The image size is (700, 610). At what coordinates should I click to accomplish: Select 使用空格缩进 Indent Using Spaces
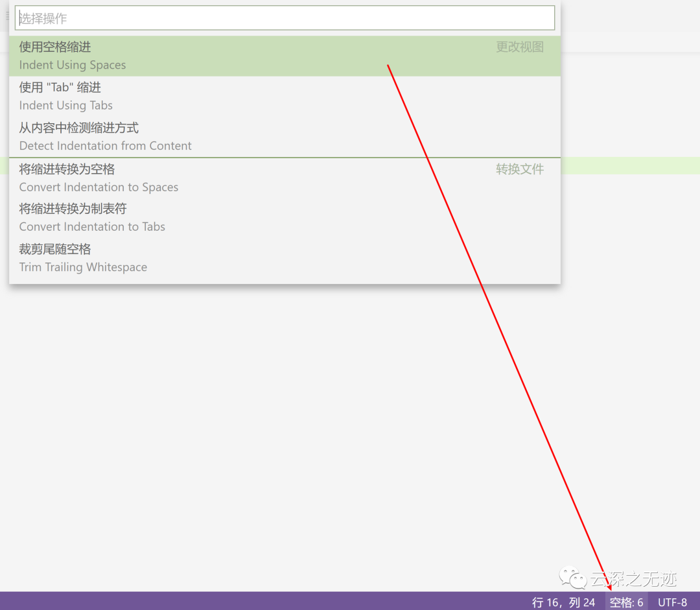pos(285,56)
